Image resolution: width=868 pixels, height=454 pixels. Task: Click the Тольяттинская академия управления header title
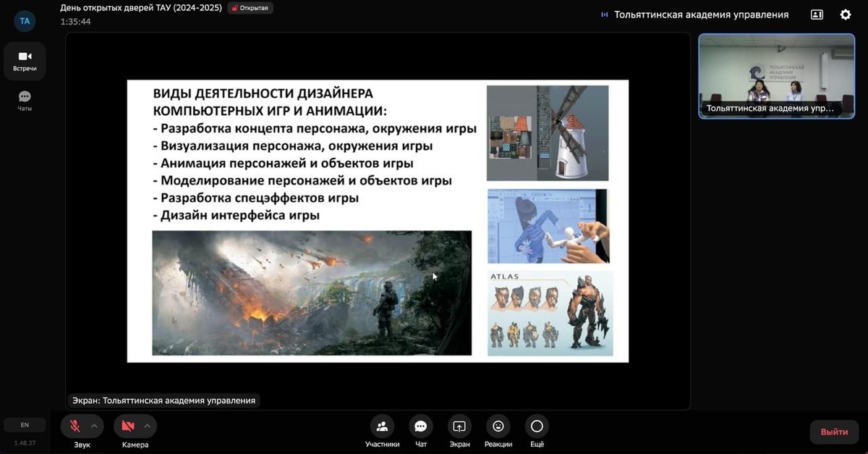click(701, 14)
